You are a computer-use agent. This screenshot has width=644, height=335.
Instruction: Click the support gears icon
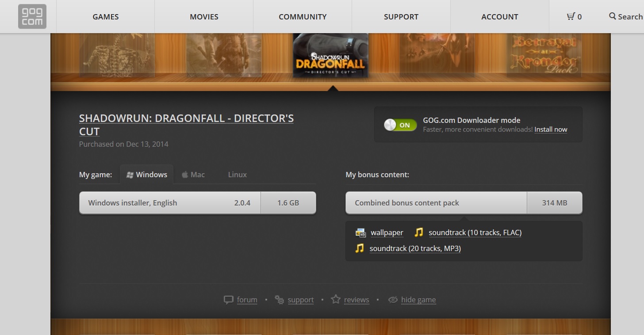(x=279, y=300)
